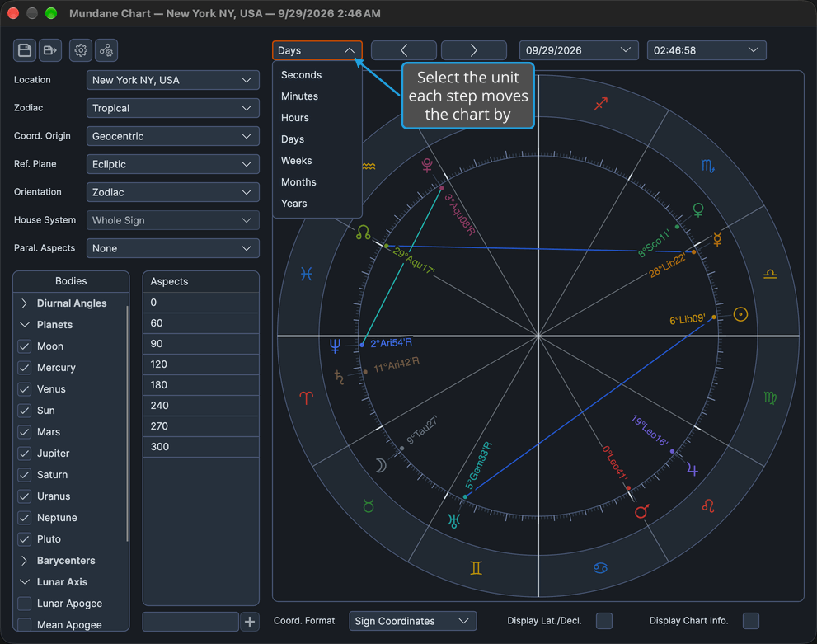817x644 pixels.
Task: Step the chart forward with right arrow
Action: pos(474,50)
